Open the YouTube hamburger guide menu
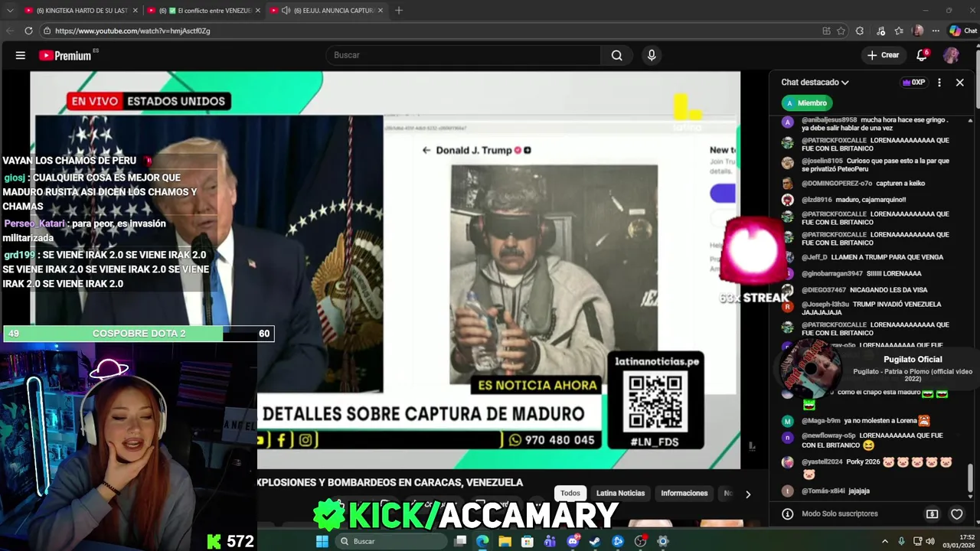Viewport: 980px width, 551px height. [x=21, y=55]
